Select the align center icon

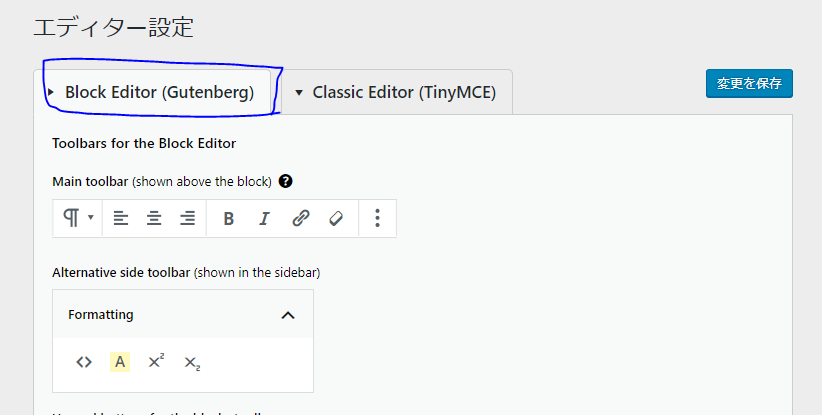(154, 218)
